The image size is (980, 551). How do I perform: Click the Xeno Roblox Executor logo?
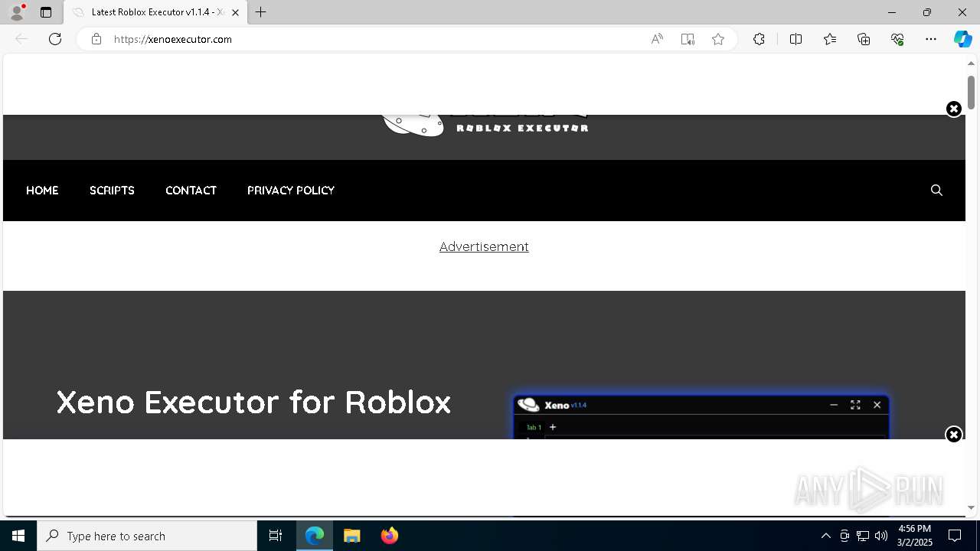(485, 125)
